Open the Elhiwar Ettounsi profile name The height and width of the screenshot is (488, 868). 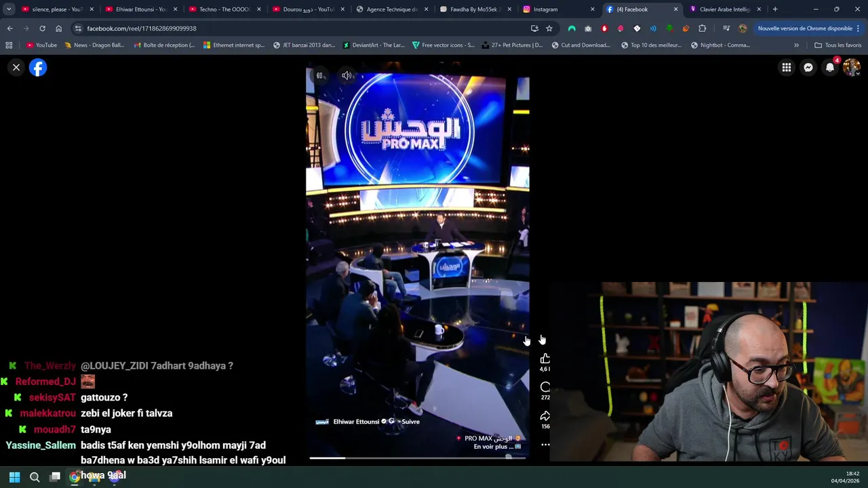[x=356, y=422]
